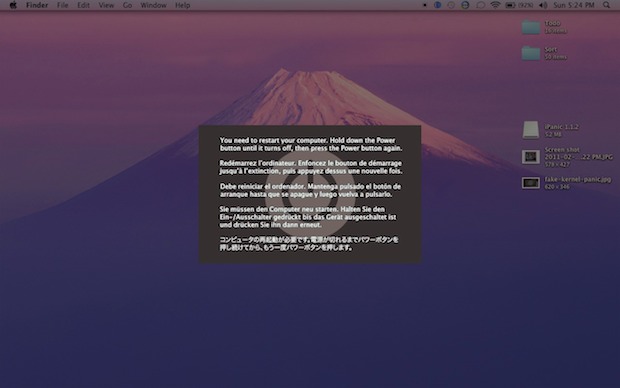
Task: Select the Todo folder icon on desktop
Action: coord(531,27)
